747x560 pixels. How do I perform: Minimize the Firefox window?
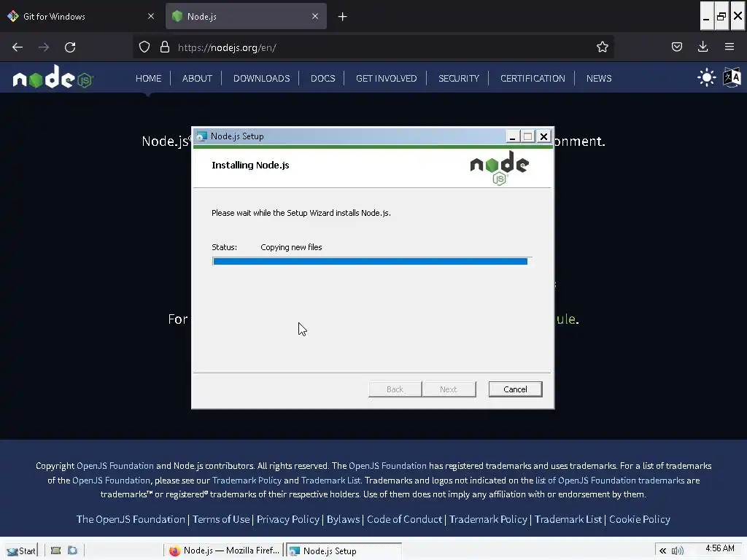(x=706, y=16)
